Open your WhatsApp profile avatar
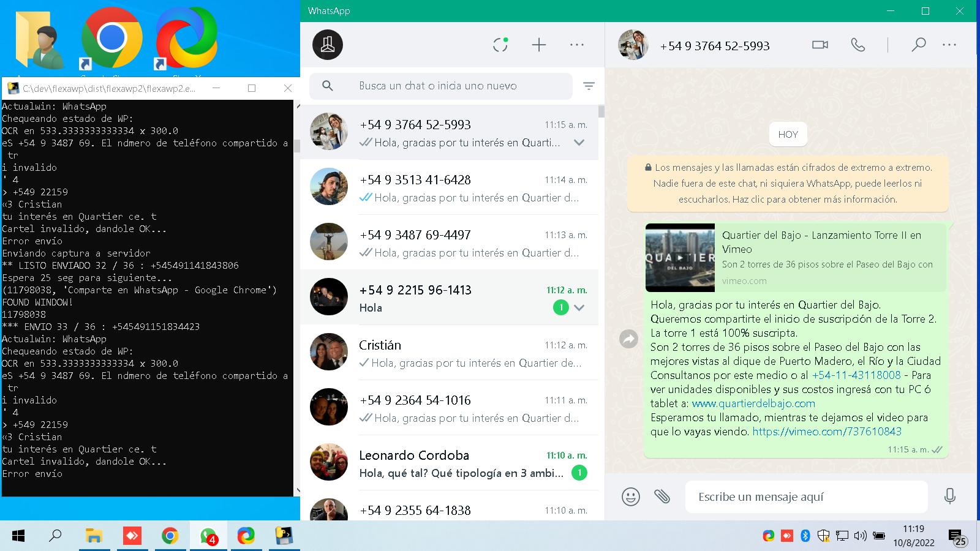980x551 pixels. pyautogui.click(x=328, y=45)
